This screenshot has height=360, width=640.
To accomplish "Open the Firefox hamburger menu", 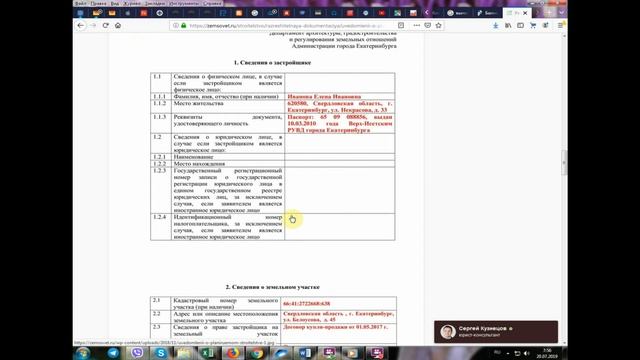I will tap(561, 25).
